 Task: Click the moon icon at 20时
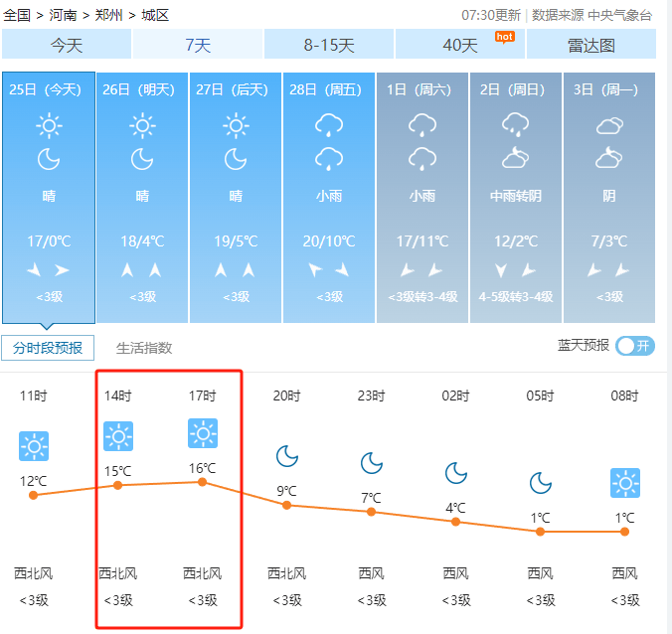287,456
